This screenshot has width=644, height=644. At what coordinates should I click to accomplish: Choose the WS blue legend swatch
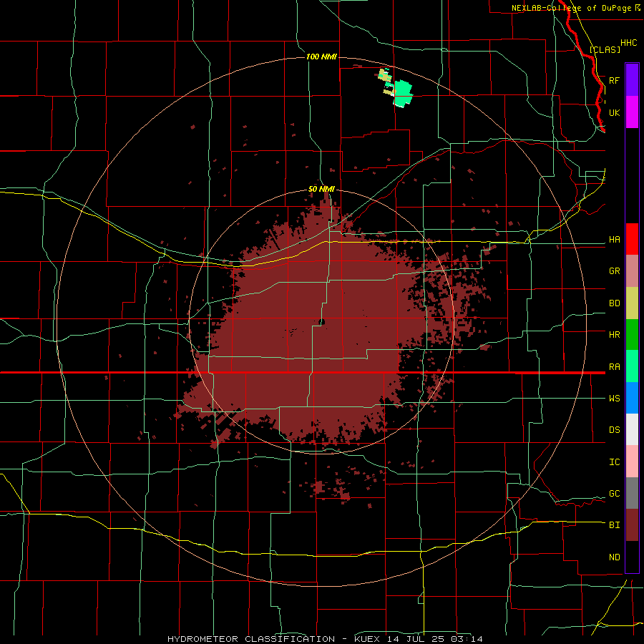click(x=632, y=398)
